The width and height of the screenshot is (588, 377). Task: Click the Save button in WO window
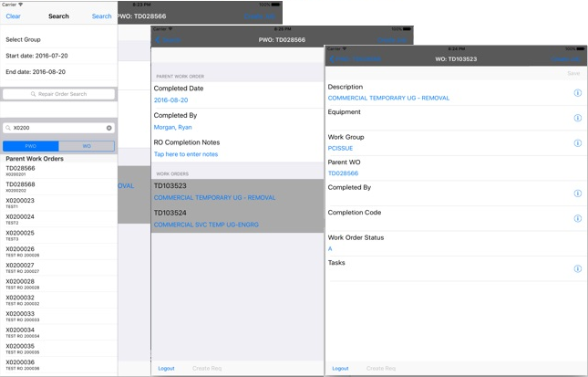[x=573, y=73]
